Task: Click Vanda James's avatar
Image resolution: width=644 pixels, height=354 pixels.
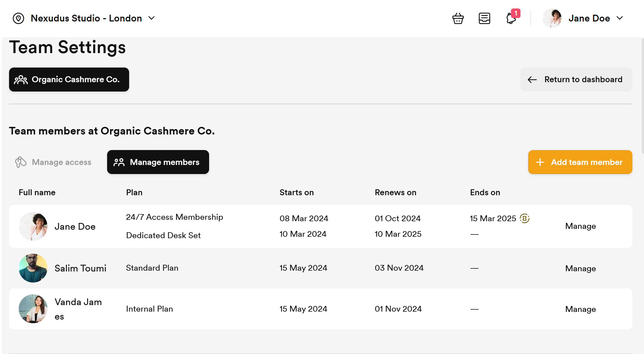Action: (x=33, y=309)
